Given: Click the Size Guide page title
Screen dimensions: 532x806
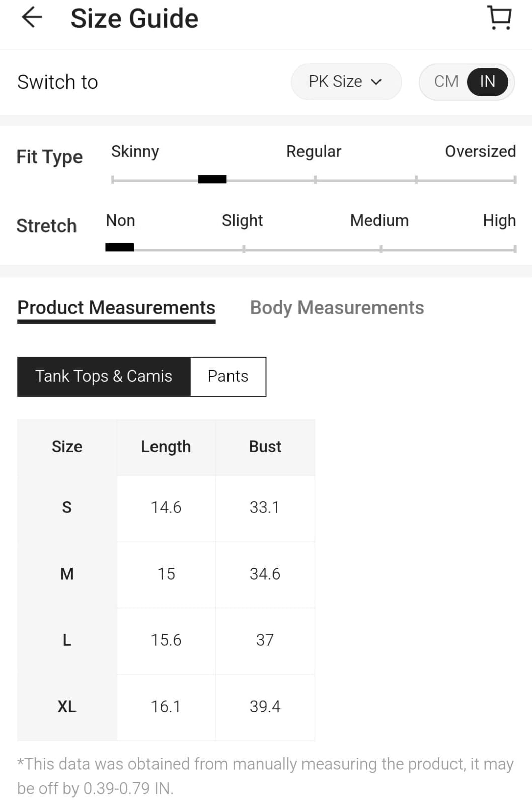Looking at the screenshot, I should [134, 19].
